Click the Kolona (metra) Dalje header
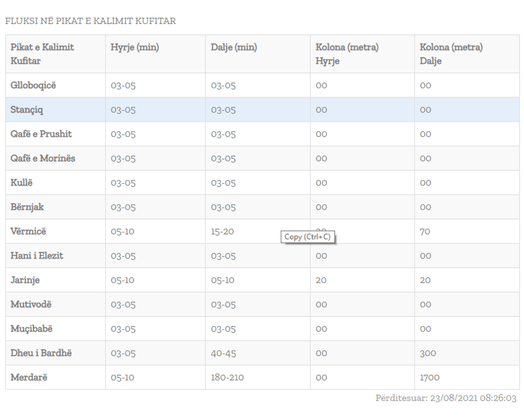The image size is (524, 420). (451, 54)
